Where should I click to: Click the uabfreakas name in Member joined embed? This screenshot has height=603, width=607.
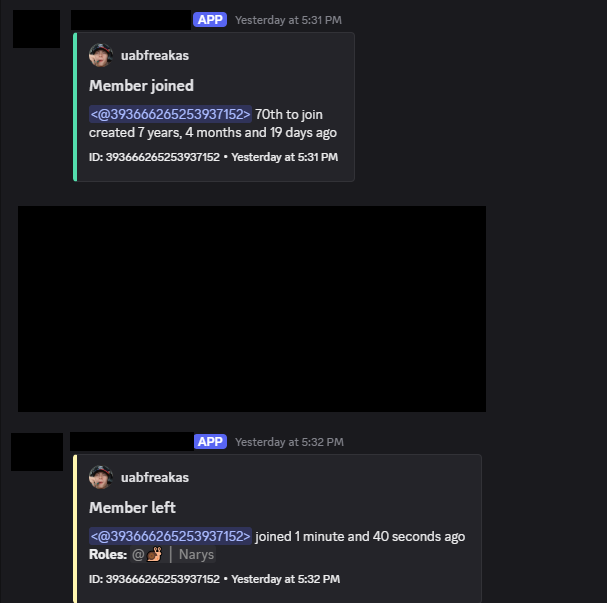[x=155, y=55]
